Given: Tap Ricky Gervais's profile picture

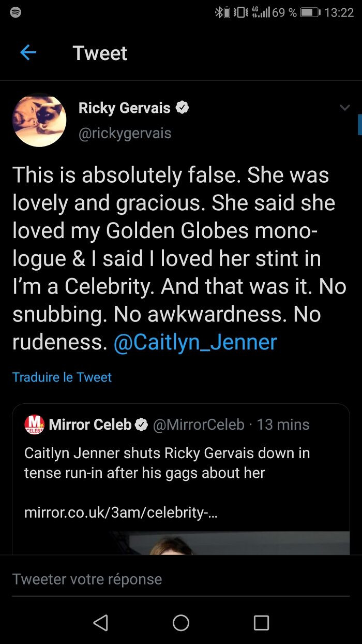Looking at the screenshot, I should (39, 120).
